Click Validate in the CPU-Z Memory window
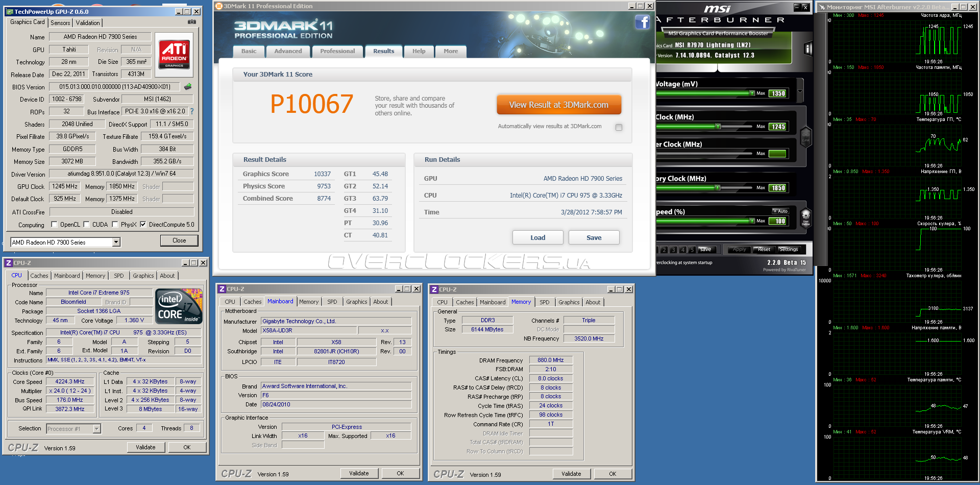This screenshot has width=980, height=485. (x=571, y=474)
